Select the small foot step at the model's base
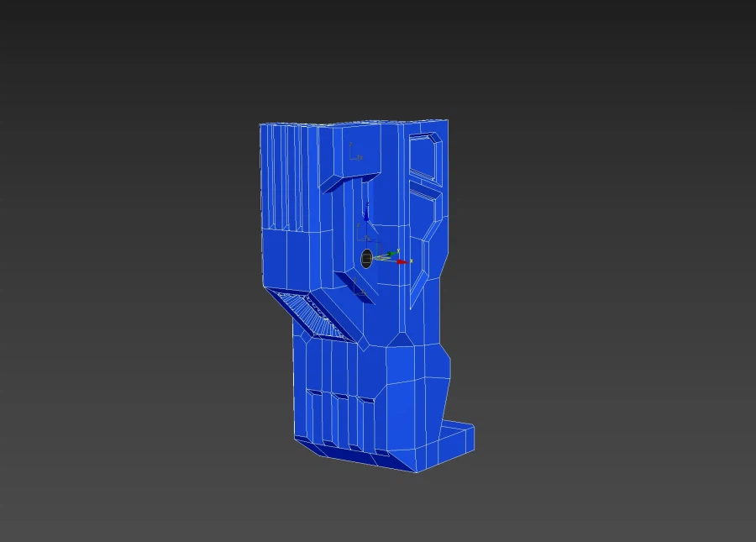The height and width of the screenshot is (542, 756). 459,436
